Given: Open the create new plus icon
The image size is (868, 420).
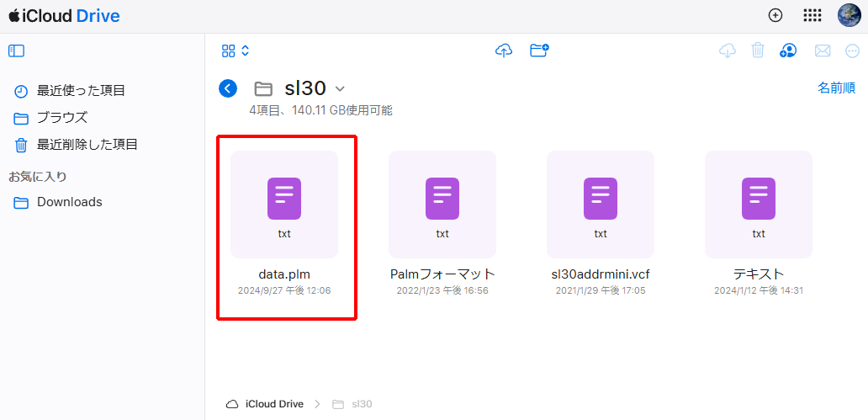Looking at the screenshot, I should (x=775, y=15).
